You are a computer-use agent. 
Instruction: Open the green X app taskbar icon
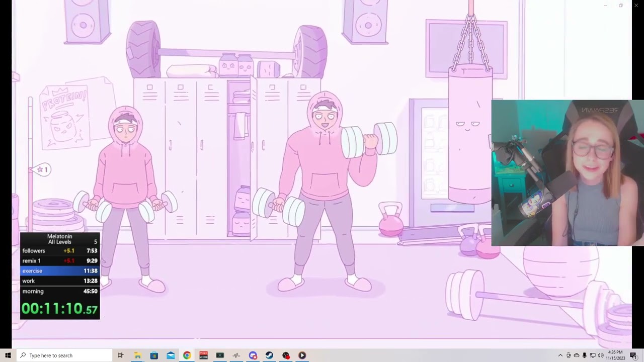coord(220,355)
